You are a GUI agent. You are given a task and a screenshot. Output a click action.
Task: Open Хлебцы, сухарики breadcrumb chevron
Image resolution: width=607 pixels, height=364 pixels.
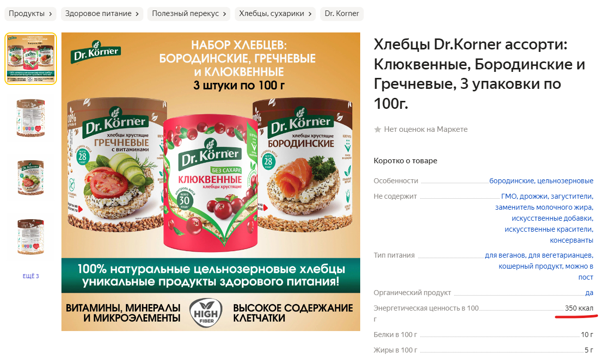[x=311, y=13]
